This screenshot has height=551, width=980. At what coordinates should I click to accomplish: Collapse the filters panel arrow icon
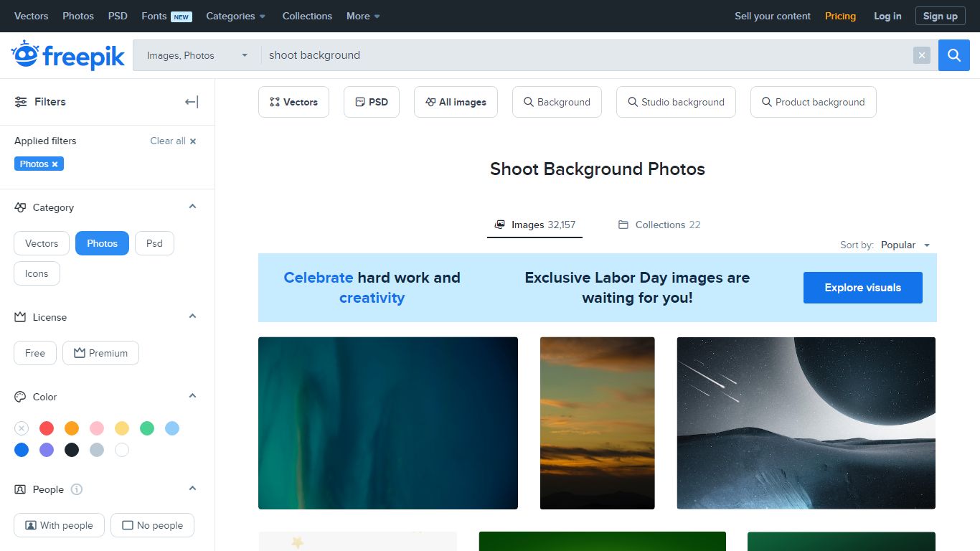pyautogui.click(x=192, y=102)
